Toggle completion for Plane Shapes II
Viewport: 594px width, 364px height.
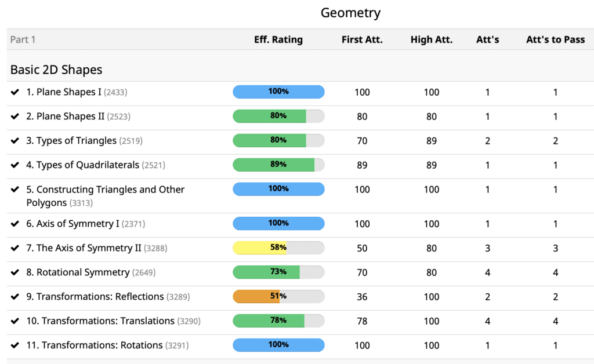(15, 116)
